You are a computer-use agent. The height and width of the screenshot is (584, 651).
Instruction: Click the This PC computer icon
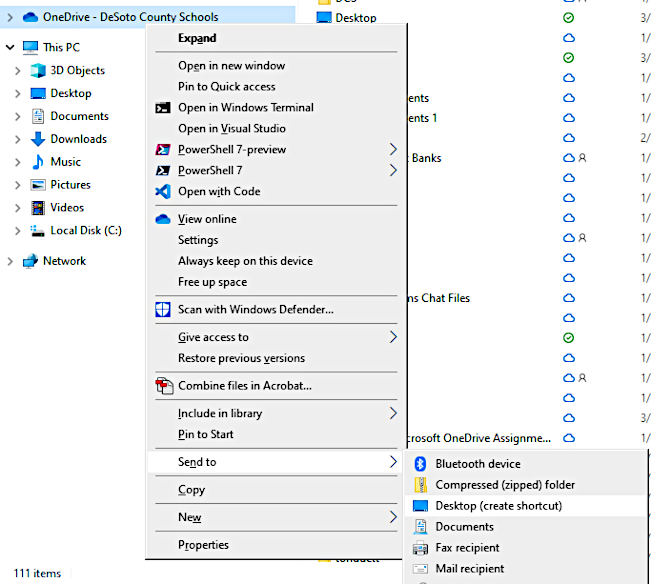pos(30,47)
